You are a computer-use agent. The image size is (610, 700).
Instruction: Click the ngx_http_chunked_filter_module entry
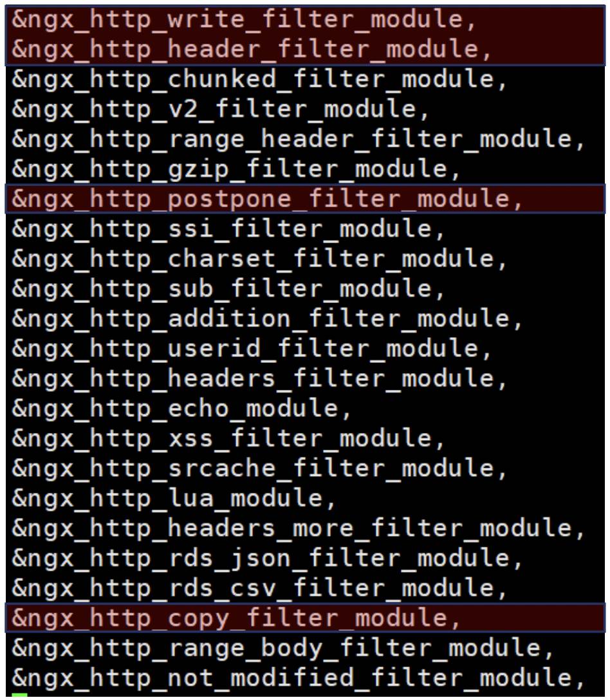[259, 80]
